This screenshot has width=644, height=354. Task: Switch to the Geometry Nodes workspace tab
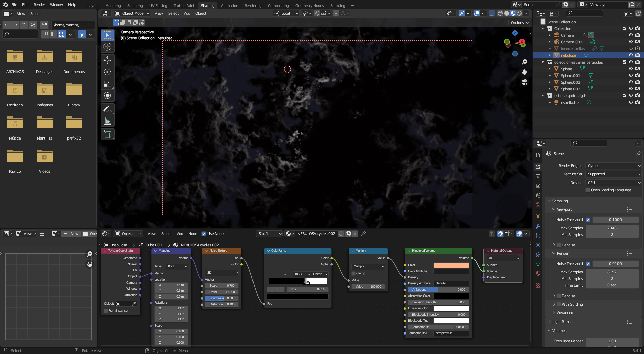[310, 6]
